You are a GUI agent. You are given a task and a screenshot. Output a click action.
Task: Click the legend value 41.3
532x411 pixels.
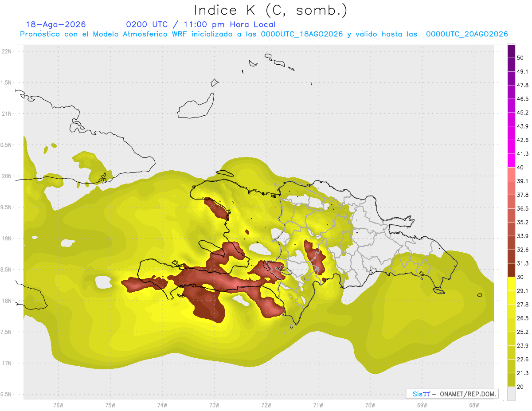point(522,154)
